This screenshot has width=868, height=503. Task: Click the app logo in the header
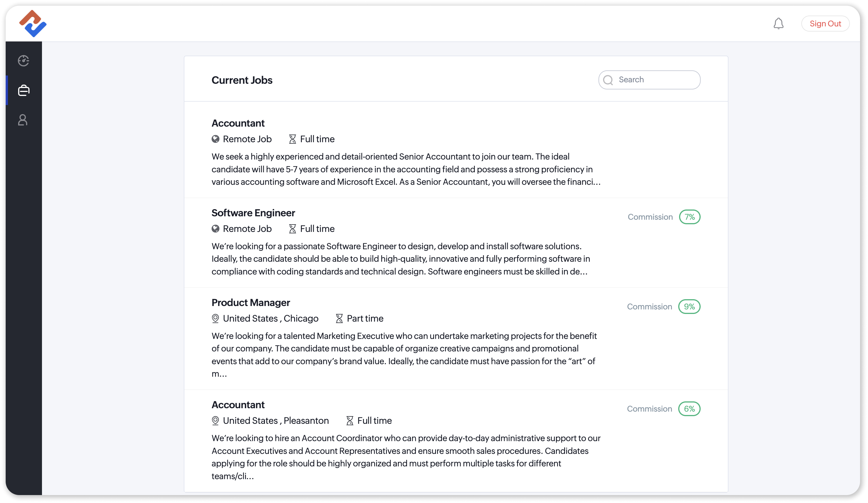click(x=33, y=24)
